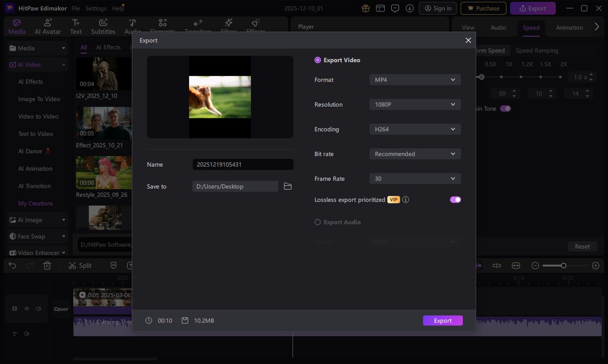
Task: Expand the Encoding dropdown set to H264
Action: [x=415, y=129]
